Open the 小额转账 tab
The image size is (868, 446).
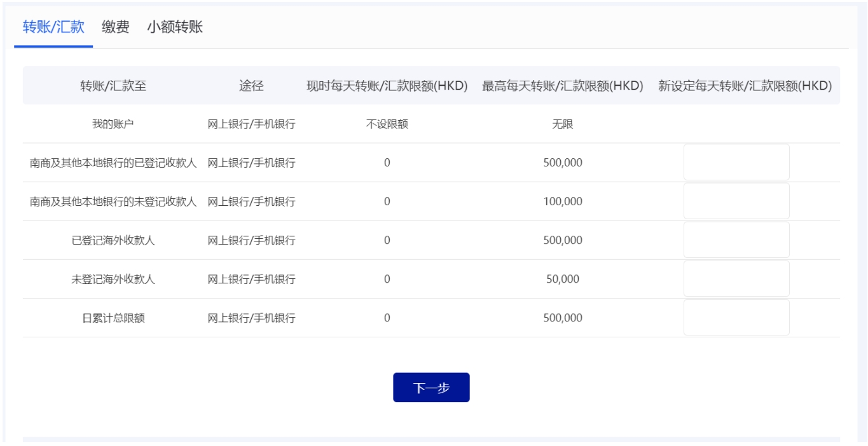(x=175, y=27)
